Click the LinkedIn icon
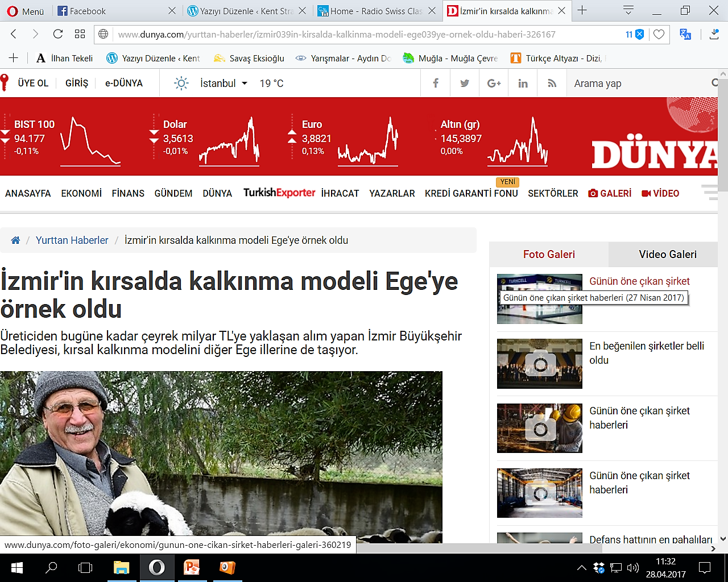Viewport: 728px width, 582px height. pyautogui.click(x=523, y=84)
